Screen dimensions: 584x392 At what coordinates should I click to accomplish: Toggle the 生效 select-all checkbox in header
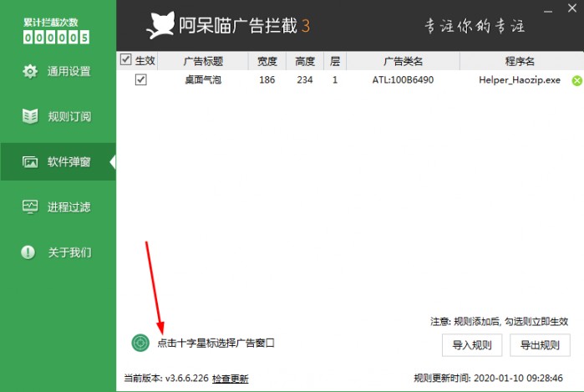coord(125,59)
